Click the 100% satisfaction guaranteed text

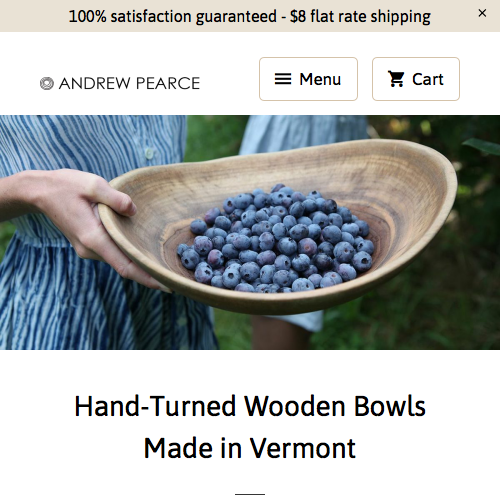[173, 16]
